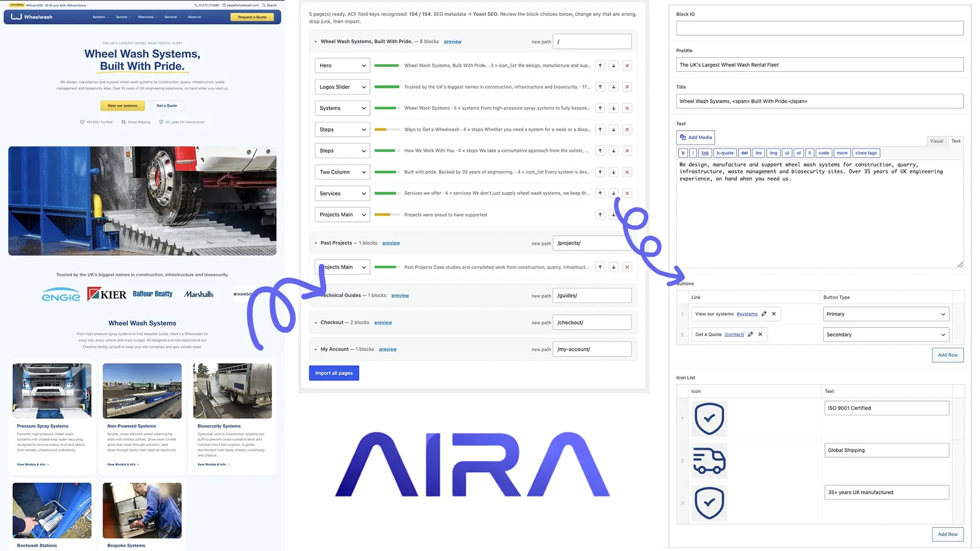Open the Services block type dropdown
This screenshot has height=551, width=980.
coord(342,193)
